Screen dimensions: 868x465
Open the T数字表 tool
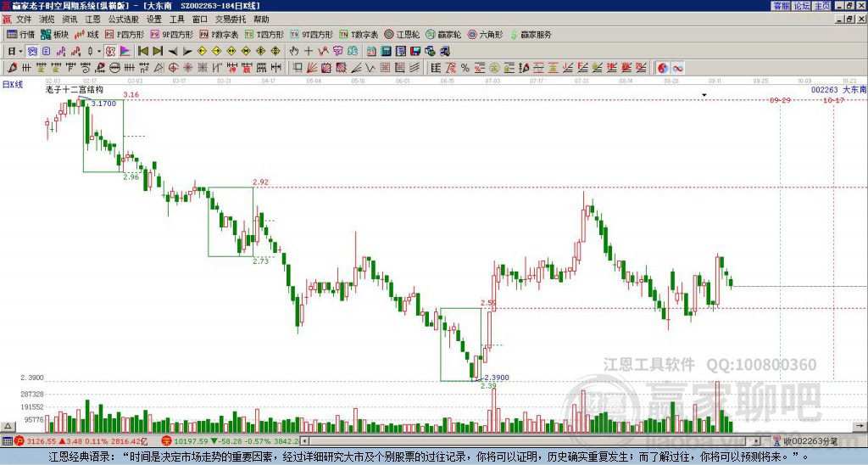tap(359, 34)
